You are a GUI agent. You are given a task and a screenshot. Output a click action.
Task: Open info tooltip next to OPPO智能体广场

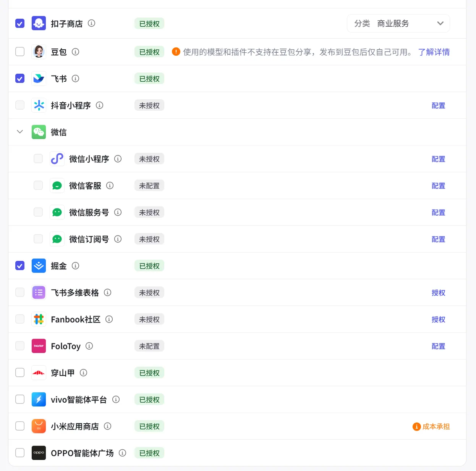point(122,452)
